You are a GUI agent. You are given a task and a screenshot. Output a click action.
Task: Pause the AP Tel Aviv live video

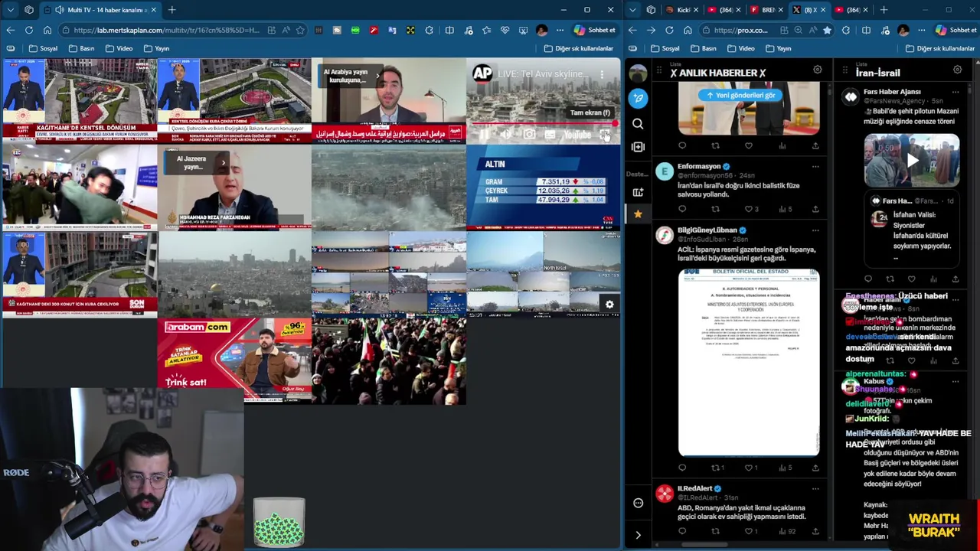[484, 135]
